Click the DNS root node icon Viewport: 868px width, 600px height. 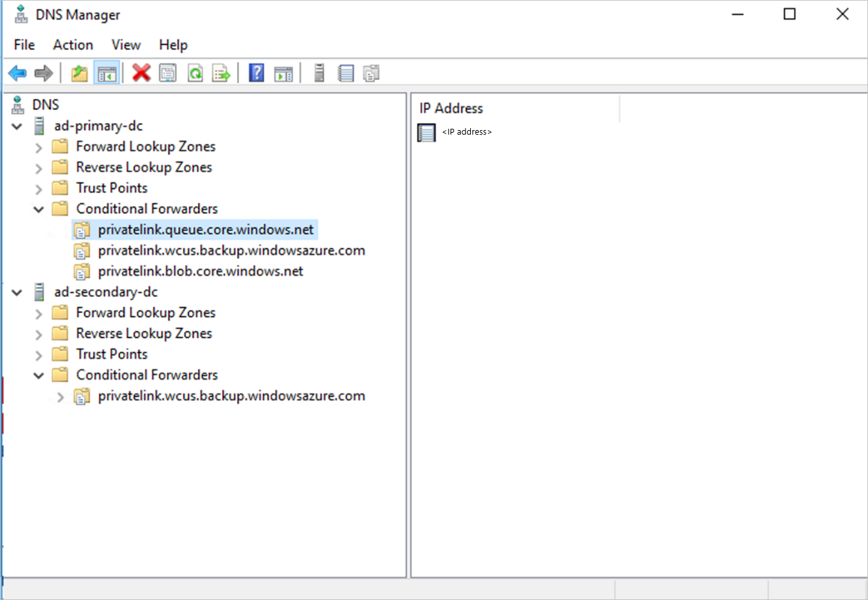pos(17,104)
